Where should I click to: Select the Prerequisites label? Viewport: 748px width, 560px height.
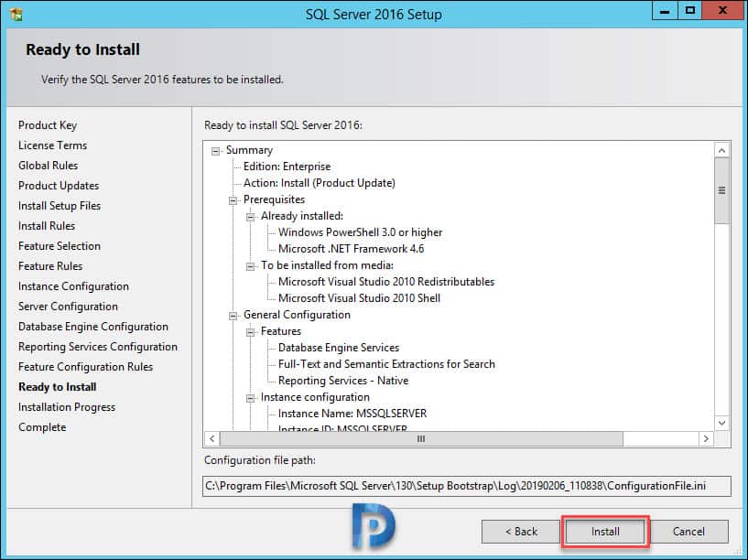click(274, 199)
